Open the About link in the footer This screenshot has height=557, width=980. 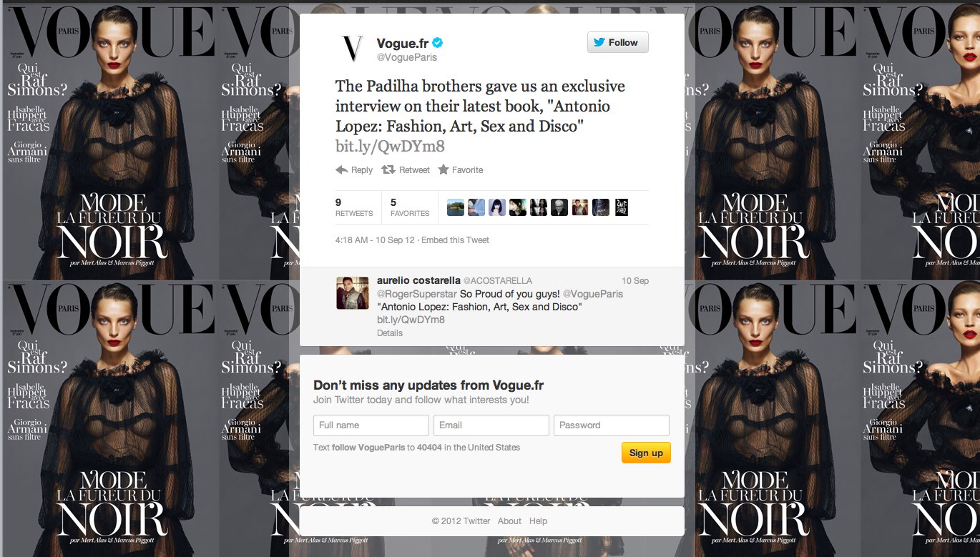[x=509, y=521]
